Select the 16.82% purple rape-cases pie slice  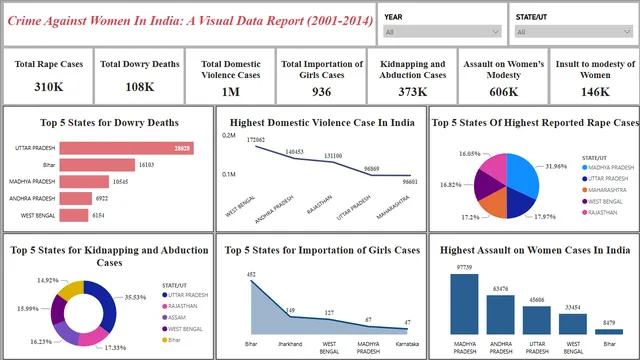click(487, 184)
